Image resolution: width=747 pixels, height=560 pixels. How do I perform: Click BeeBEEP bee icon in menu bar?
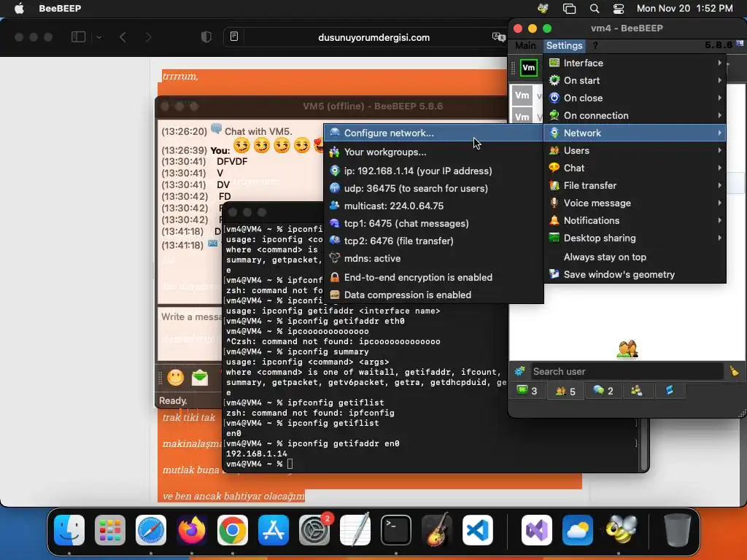(x=543, y=8)
